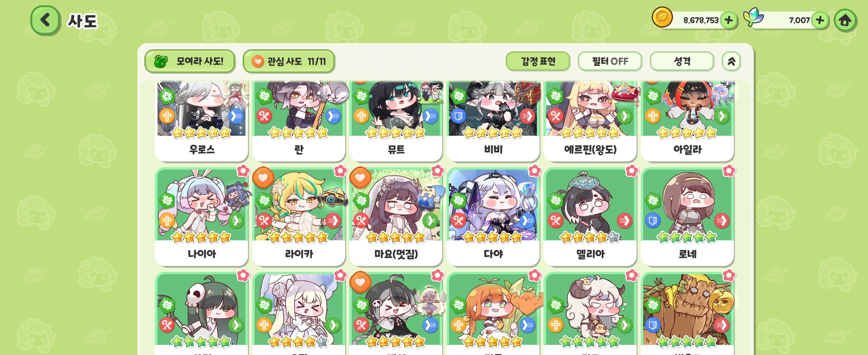Collapse list with double-chevron up button
Image resolution: width=868 pixels, height=355 pixels.
731,61
